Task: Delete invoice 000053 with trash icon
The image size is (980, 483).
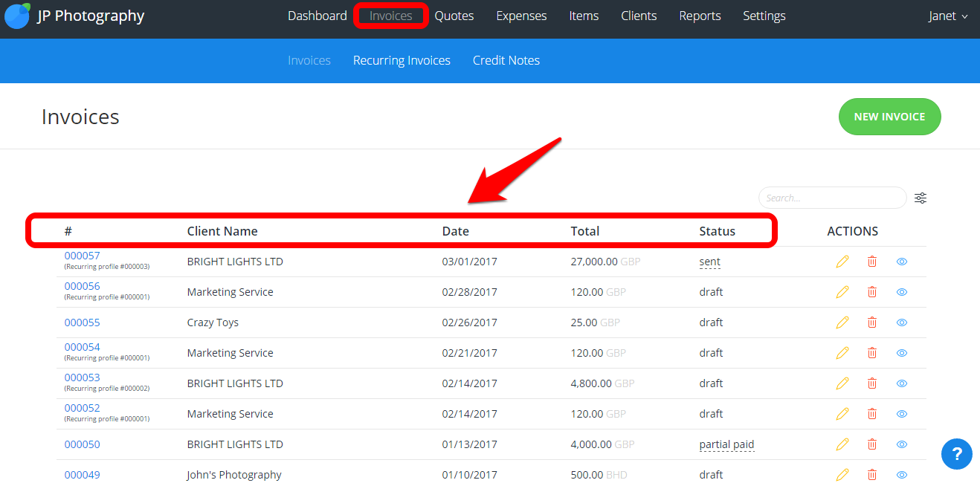Action: point(872,383)
